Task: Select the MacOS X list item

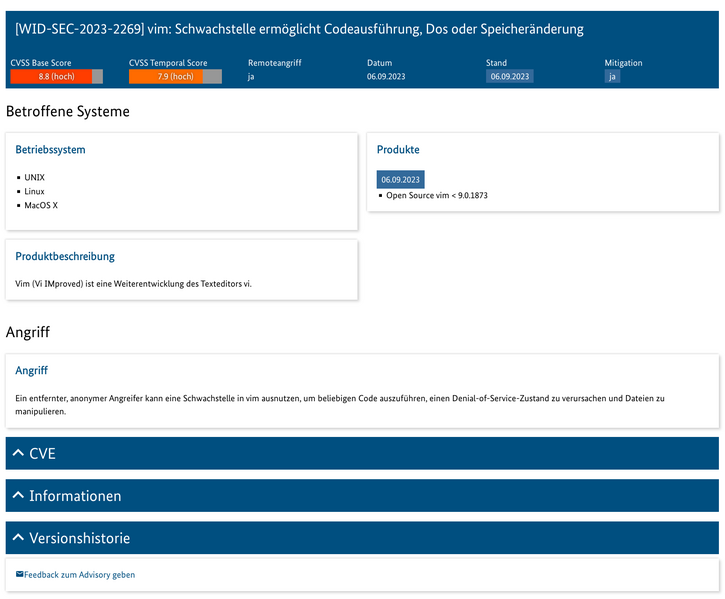Action: (x=41, y=205)
